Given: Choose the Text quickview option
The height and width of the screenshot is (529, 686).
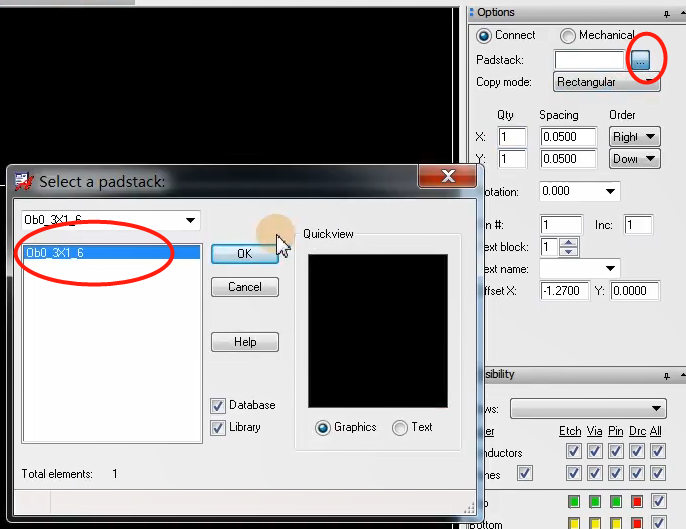Looking at the screenshot, I should (400, 427).
